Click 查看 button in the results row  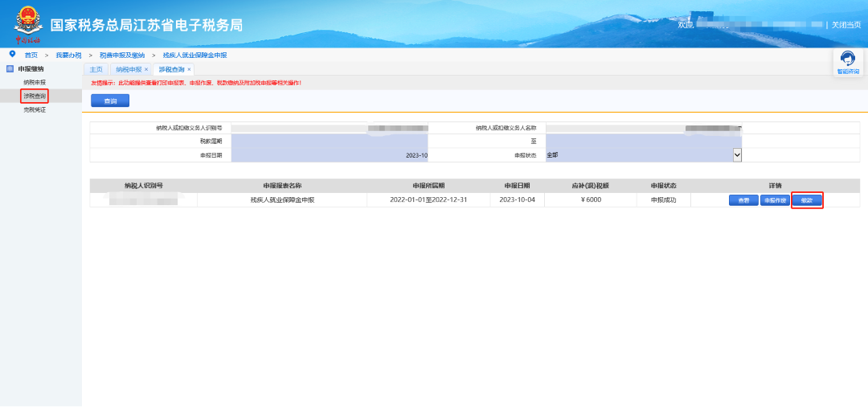click(743, 200)
